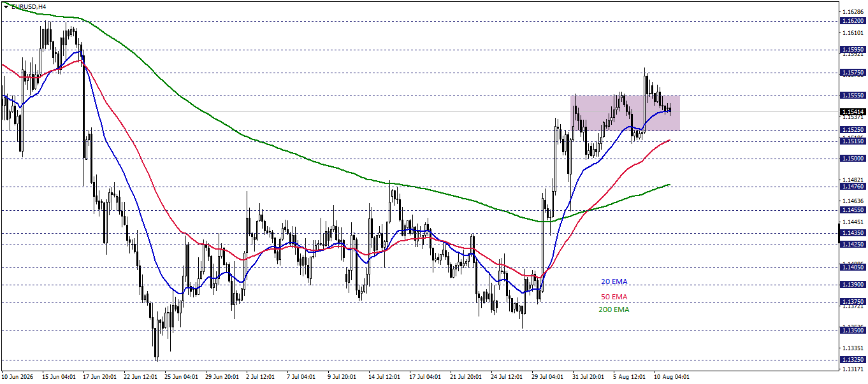Click the 24 Jul 12:01 time label
The width and height of the screenshot is (868, 384).
click(507, 377)
